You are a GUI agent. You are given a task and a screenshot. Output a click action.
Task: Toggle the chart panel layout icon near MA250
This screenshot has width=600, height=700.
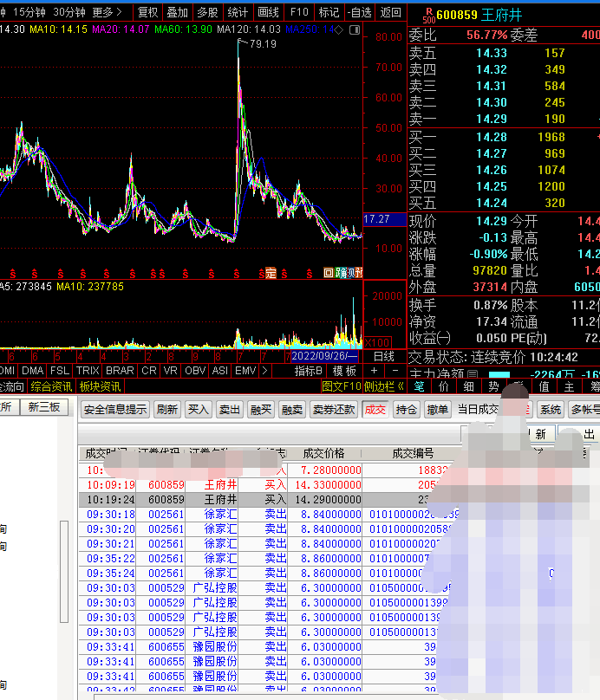click(x=355, y=30)
